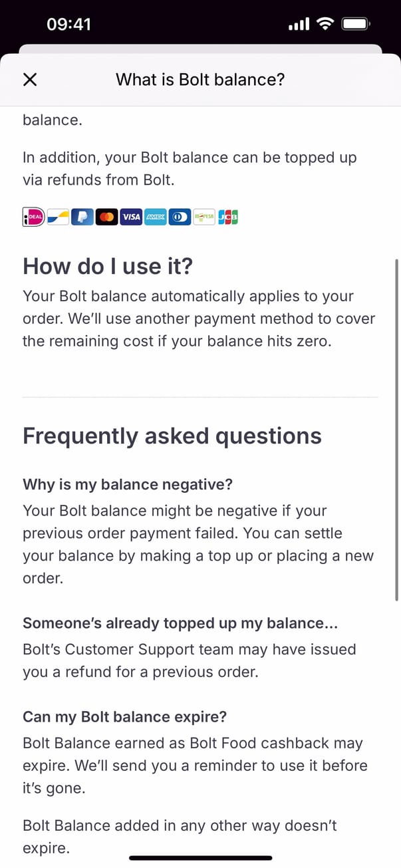The height and width of the screenshot is (868, 401).
Task: Click the iDEAL payment icon
Action: 33,217
